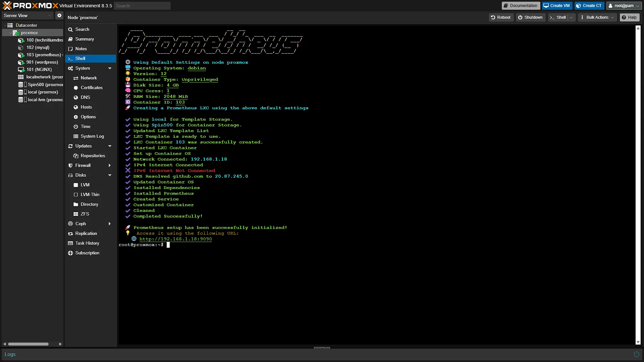Open the Shell button dropdown arrow
Viewport: 644px width, 362px height.
coord(571,17)
